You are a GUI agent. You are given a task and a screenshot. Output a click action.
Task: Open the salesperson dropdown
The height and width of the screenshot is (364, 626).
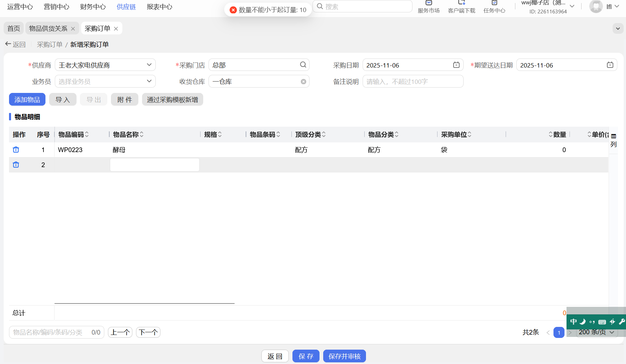[149, 81]
